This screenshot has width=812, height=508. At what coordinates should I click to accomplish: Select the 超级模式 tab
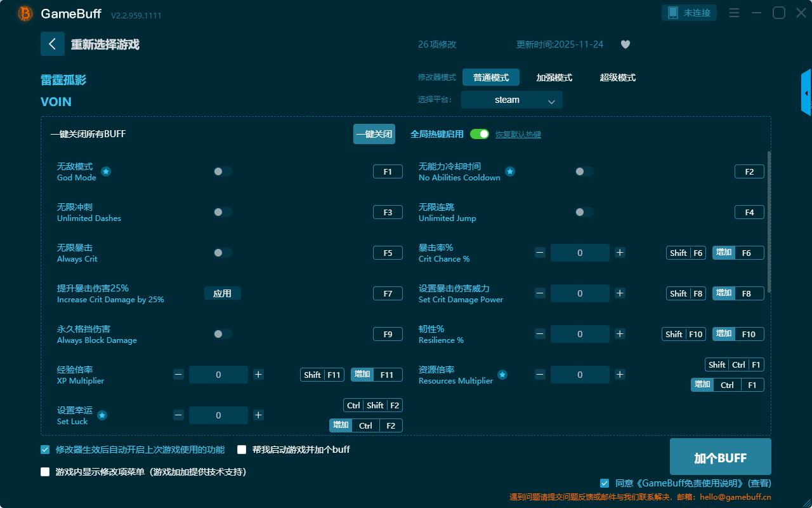tap(617, 77)
